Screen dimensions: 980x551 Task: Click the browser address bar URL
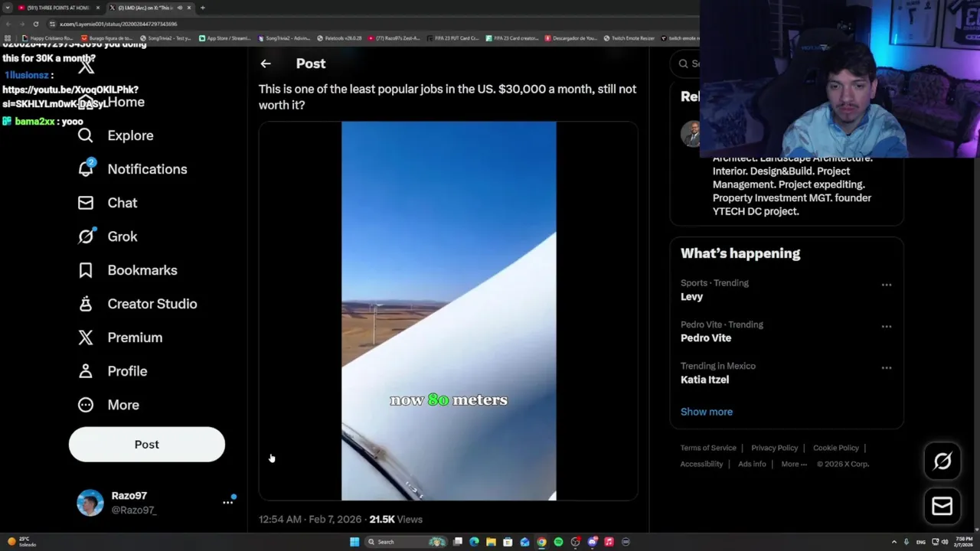(118, 24)
